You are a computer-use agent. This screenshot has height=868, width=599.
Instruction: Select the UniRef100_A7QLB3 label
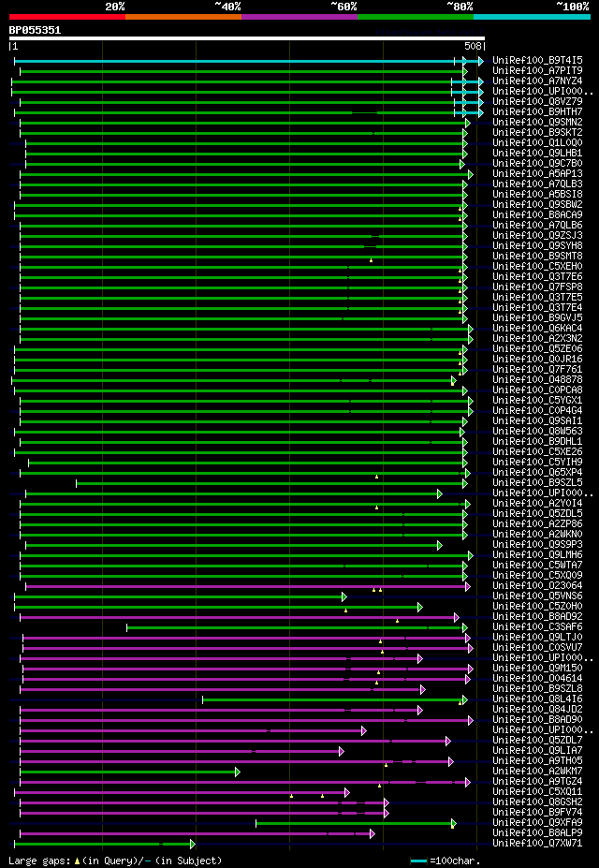[537, 184]
